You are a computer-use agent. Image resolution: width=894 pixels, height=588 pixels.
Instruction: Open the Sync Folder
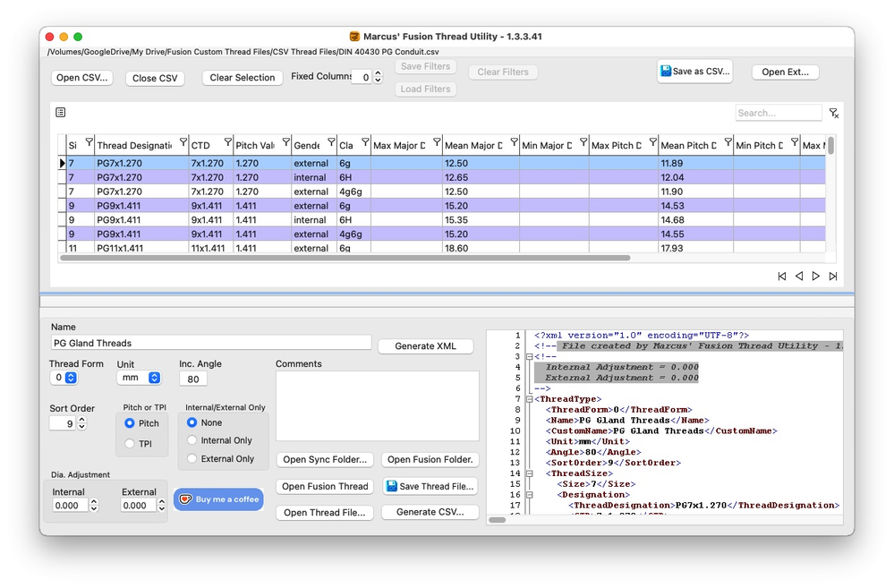pyautogui.click(x=325, y=460)
